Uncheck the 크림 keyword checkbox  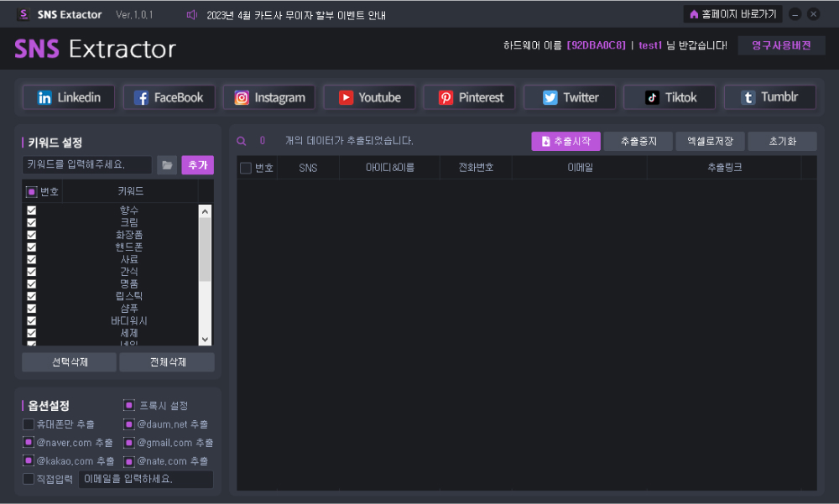pyautogui.click(x=32, y=222)
